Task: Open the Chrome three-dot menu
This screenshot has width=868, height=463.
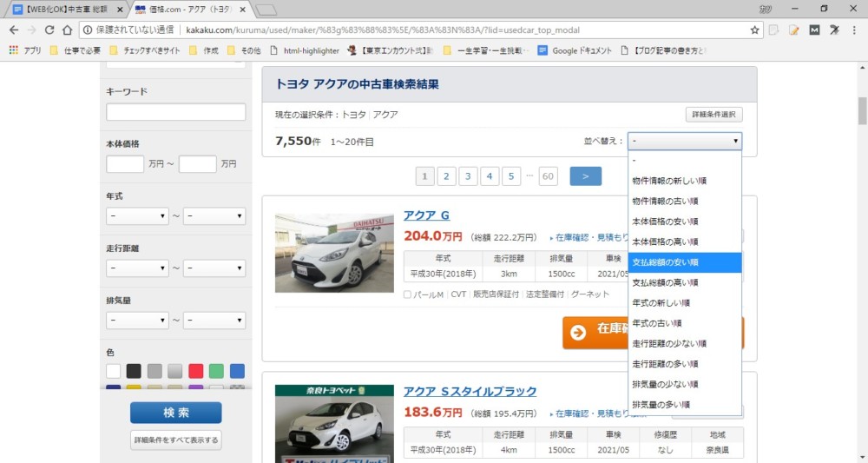Action: (854, 30)
